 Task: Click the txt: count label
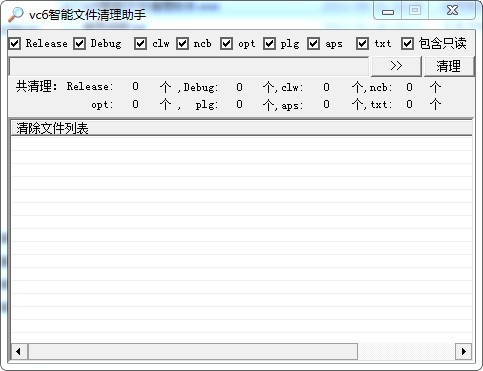coord(381,105)
